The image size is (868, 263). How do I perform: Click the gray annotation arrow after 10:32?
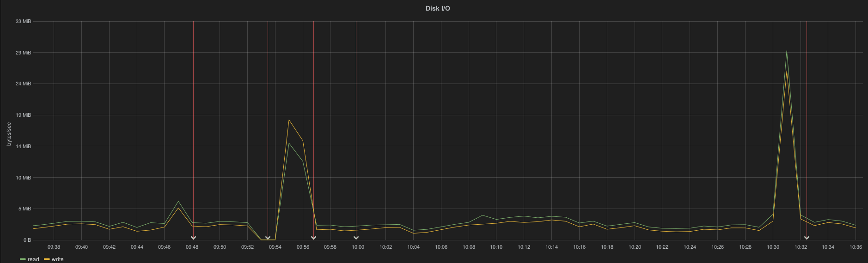point(807,238)
